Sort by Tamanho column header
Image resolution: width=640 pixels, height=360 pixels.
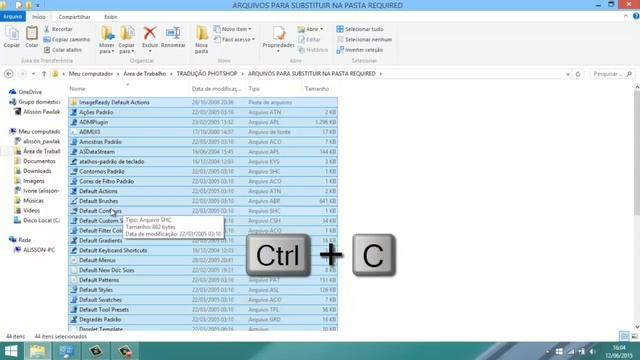tap(317, 89)
